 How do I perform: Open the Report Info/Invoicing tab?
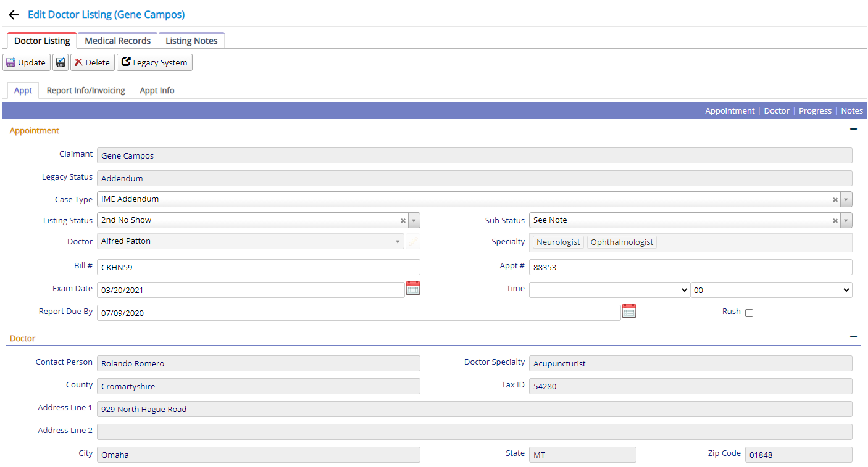coord(86,91)
